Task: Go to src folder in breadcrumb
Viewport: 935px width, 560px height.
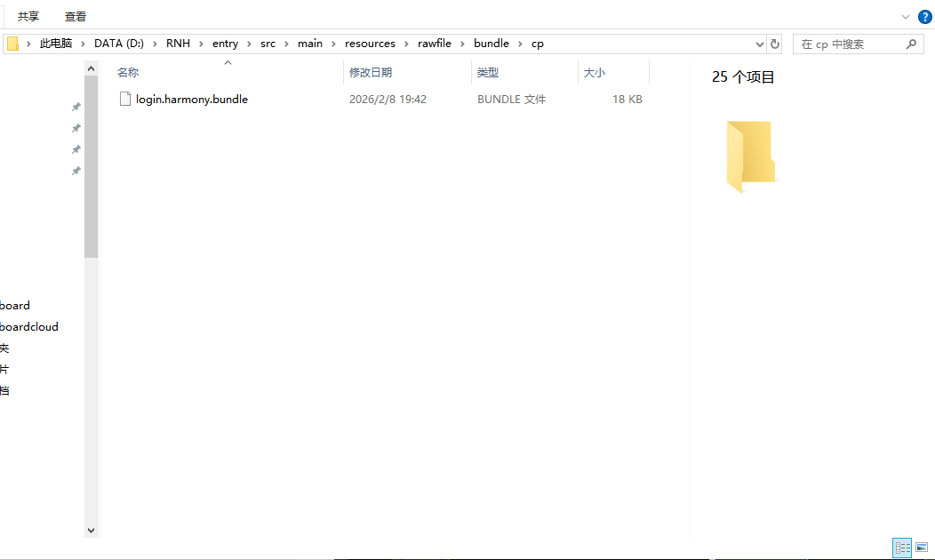Action: point(268,44)
